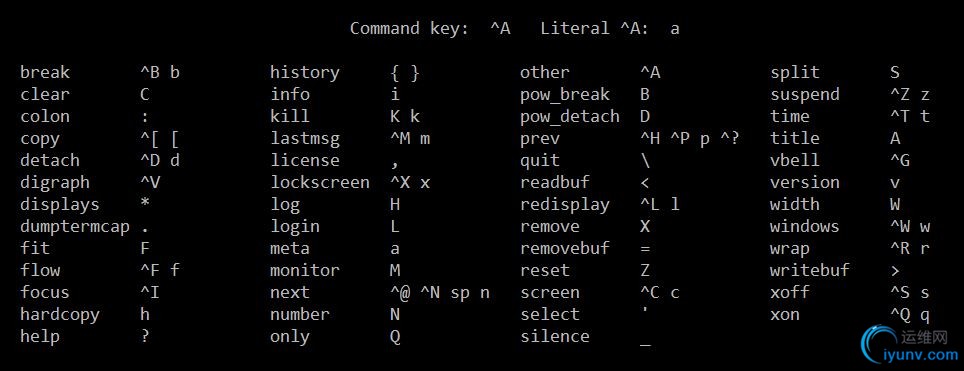Select the 'history' command label
This screenshot has height=371, width=964.
point(305,73)
